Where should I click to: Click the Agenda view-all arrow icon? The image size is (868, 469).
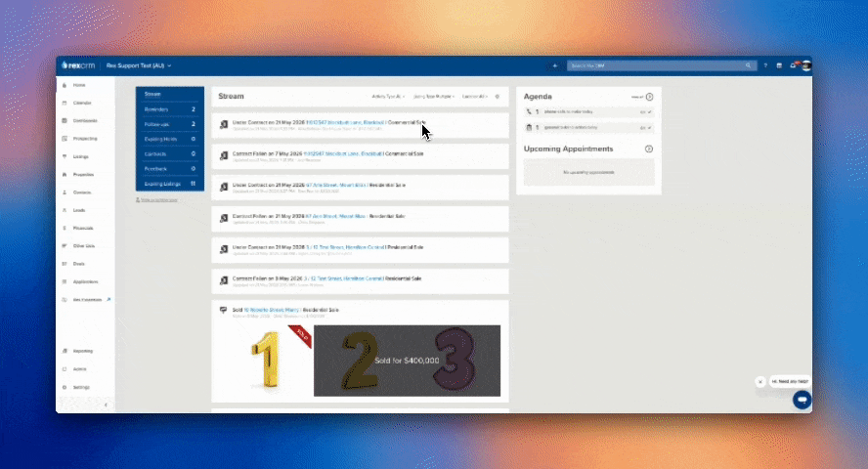[649, 97]
